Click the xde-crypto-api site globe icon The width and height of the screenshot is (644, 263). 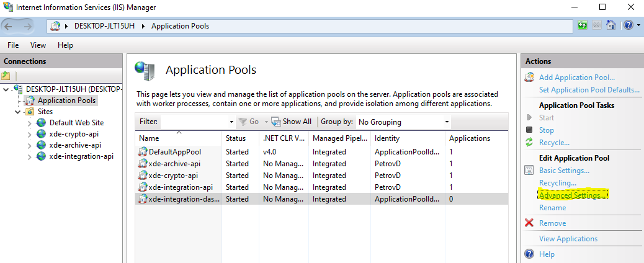click(x=41, y=134)
